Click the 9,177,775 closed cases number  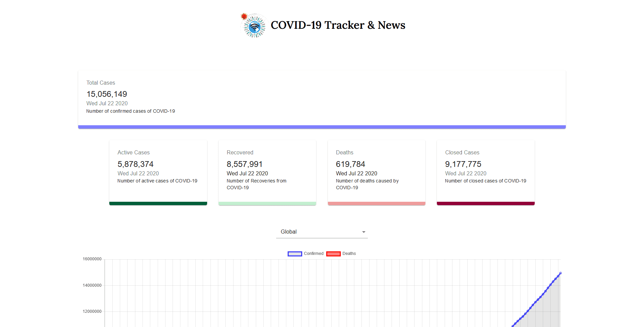point(463,164)
